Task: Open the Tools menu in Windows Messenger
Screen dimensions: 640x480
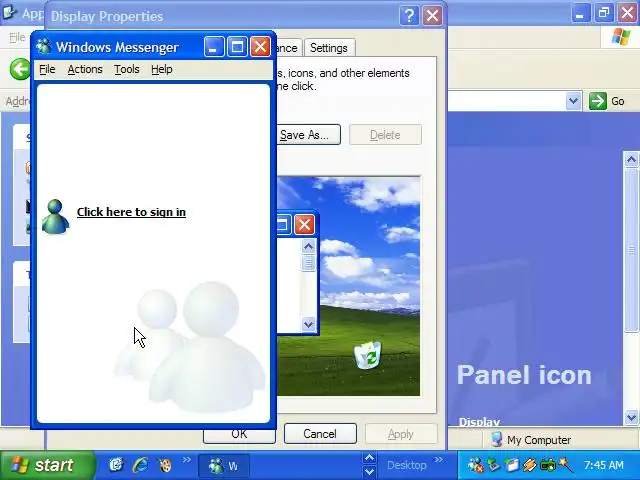Action: pos(127,69)
